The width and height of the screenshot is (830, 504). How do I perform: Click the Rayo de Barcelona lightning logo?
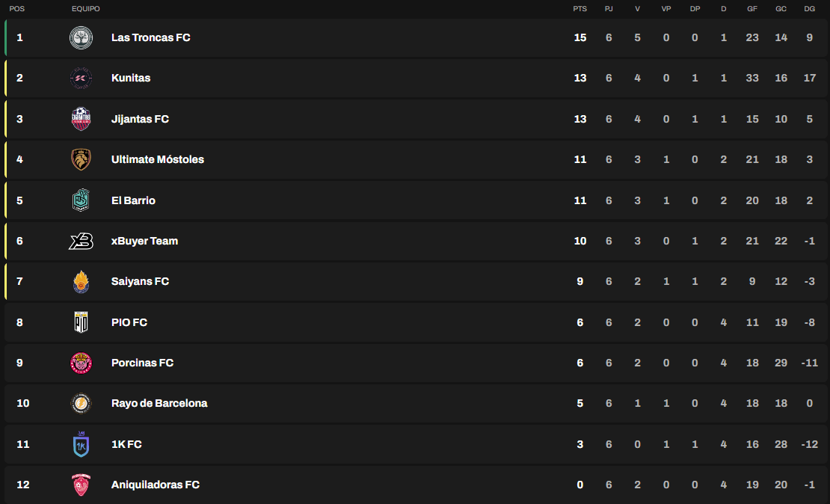tap(81, 403)
